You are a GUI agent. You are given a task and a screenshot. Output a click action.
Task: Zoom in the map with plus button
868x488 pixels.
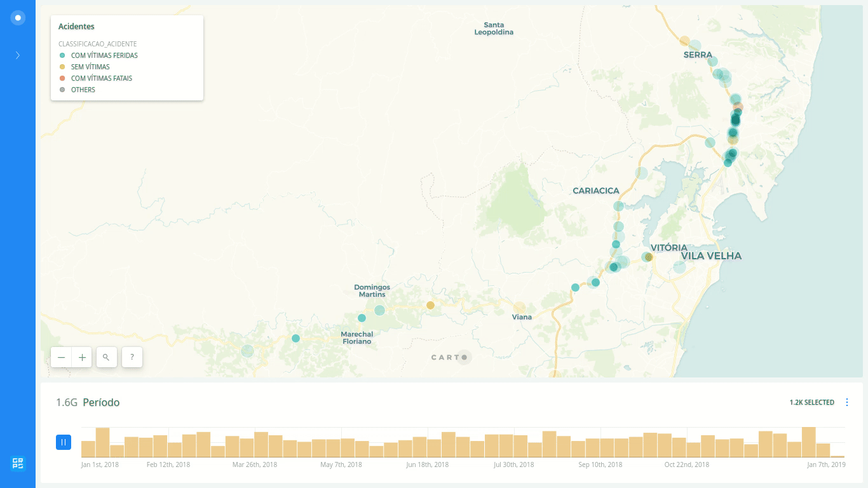pyautogui.click(x=82, y=357)
